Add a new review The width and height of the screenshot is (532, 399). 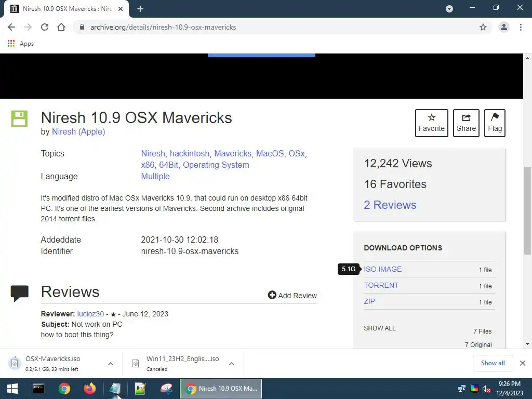tap(292, 296)
